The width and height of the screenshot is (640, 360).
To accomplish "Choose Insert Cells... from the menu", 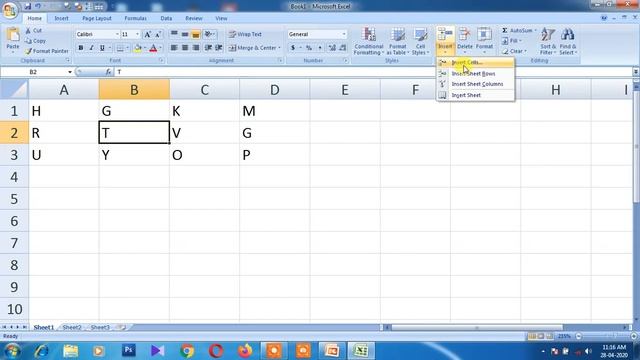I will tap(476, 63).
